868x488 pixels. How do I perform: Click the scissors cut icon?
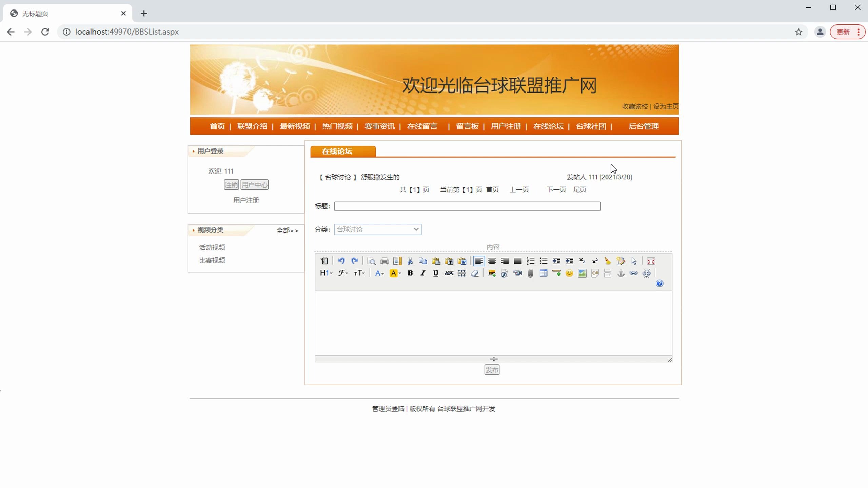pyautogui.click(x=410, y=261)
